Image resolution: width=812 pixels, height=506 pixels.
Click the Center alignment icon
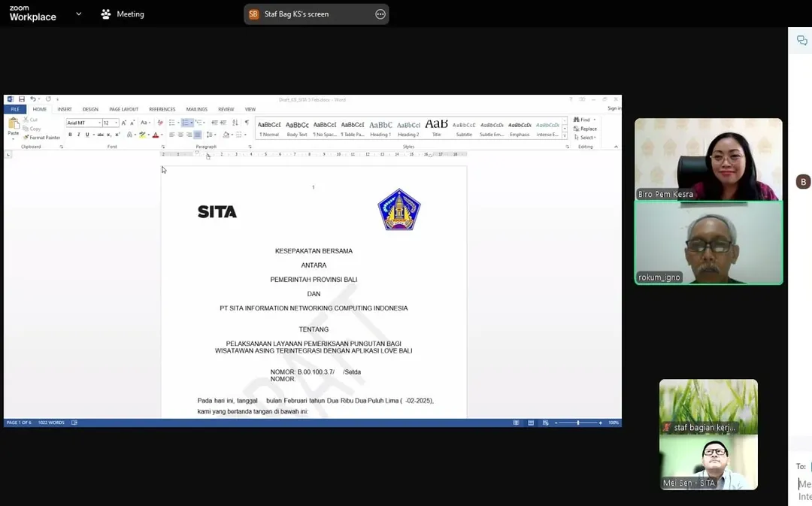[180, 135]
